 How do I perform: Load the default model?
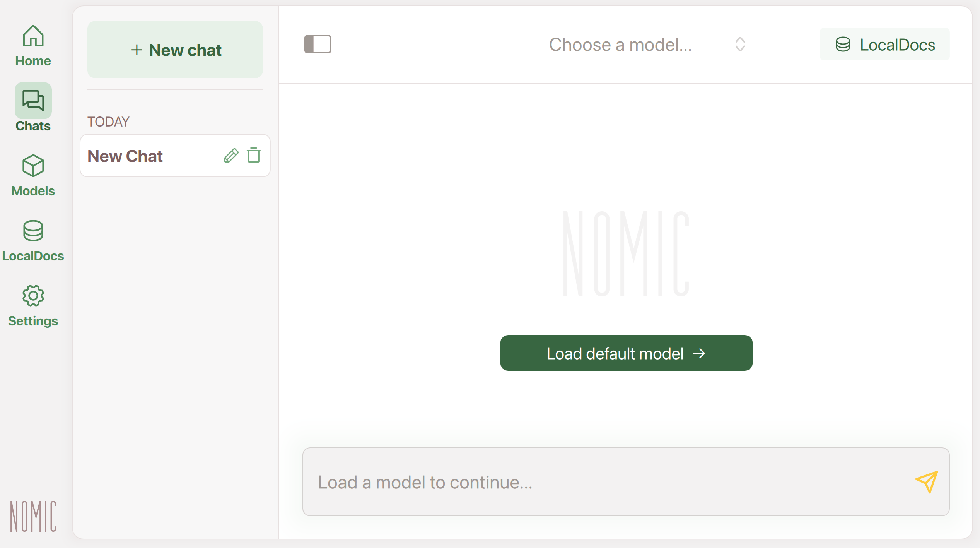[626, 353]
